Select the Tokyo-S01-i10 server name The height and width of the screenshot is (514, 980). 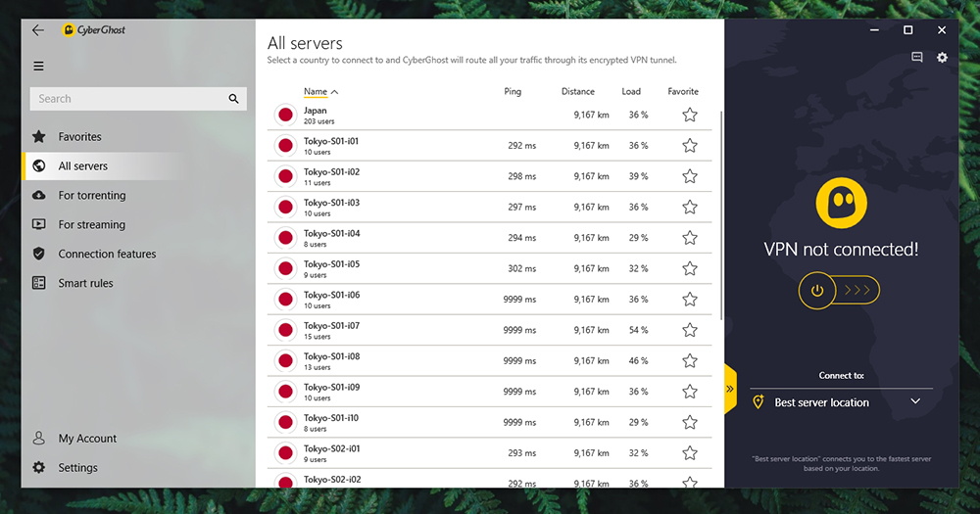click(331, 418)
